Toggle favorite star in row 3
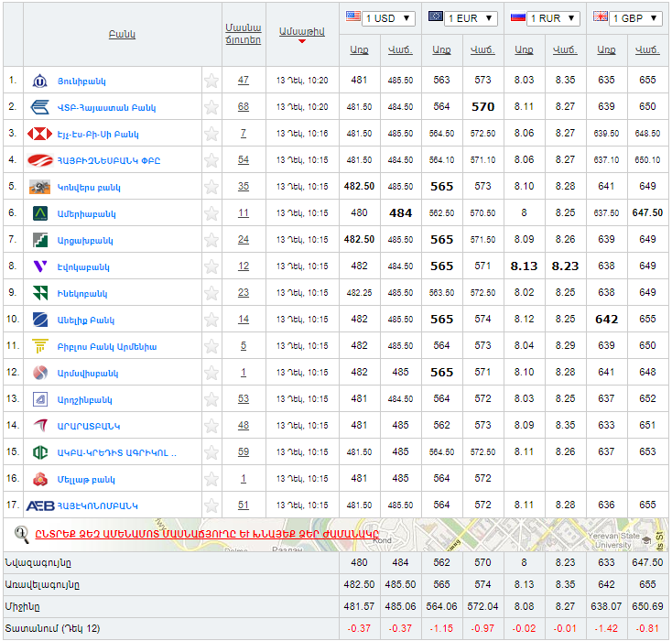The image size is (672, 641). click(211, 134)
